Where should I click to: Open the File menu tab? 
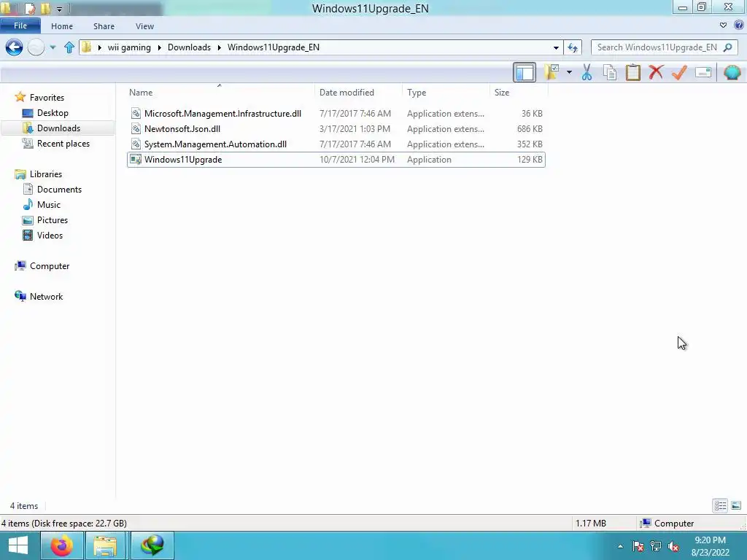coord(20,26)
